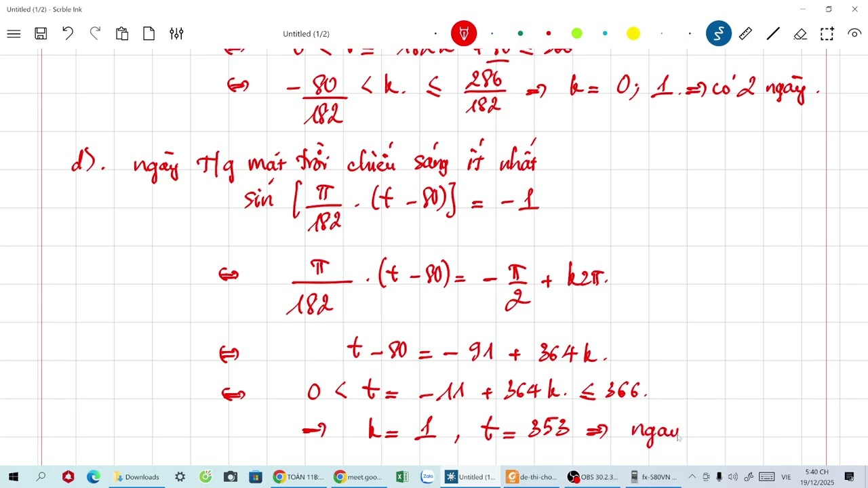Open the Camera app on taskbar

tap(231, 477)
